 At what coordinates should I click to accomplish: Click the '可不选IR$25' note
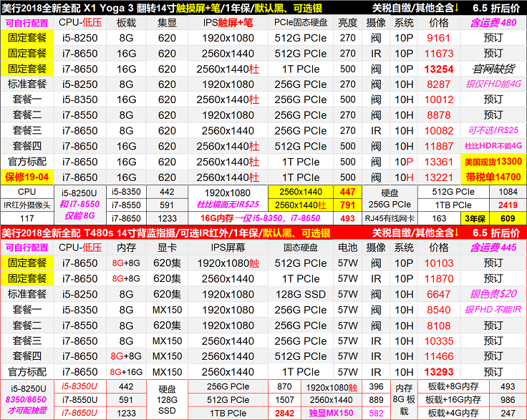[x=493, y=131]
